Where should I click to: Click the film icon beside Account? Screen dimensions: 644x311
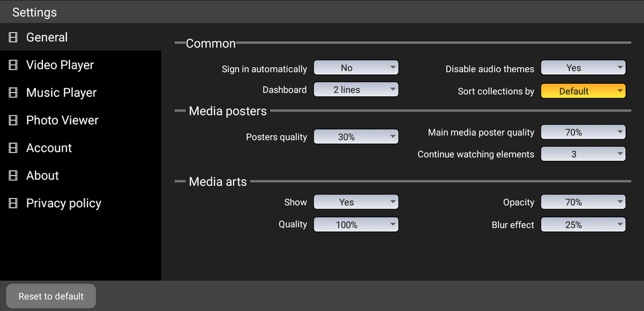pyautogui.click(x=13, y=148)
